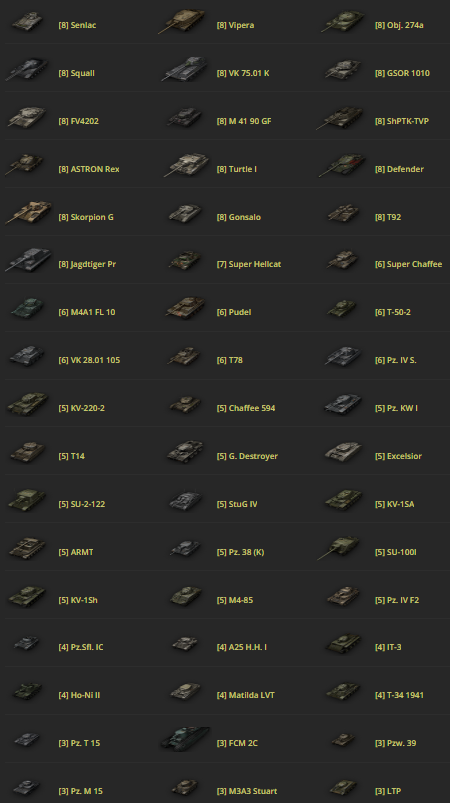This screenshot has width=450, height=803.
Task: Select the Vipera tank thumbnail
Action: pos(182,22)
